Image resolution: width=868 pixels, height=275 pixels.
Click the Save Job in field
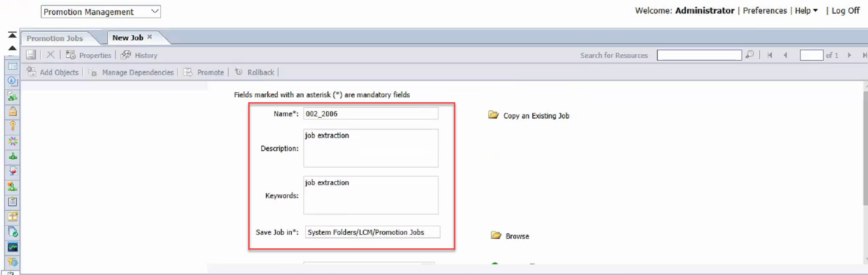pyautogui.click(x=372, y=232)
